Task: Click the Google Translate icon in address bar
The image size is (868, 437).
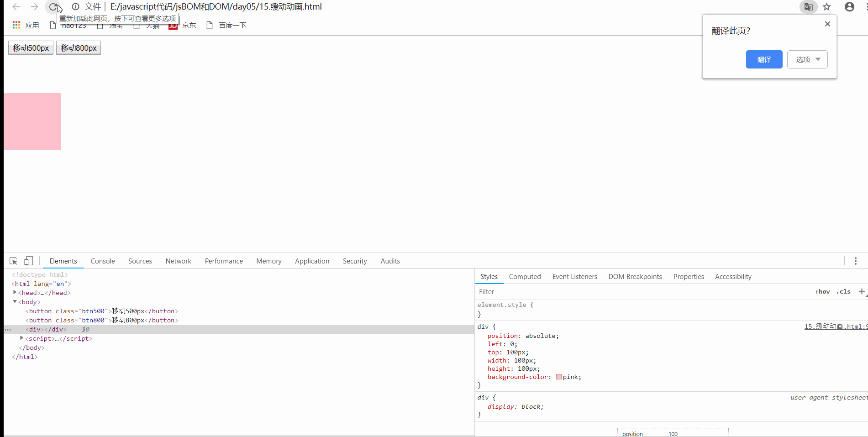Action: (808, 7)
